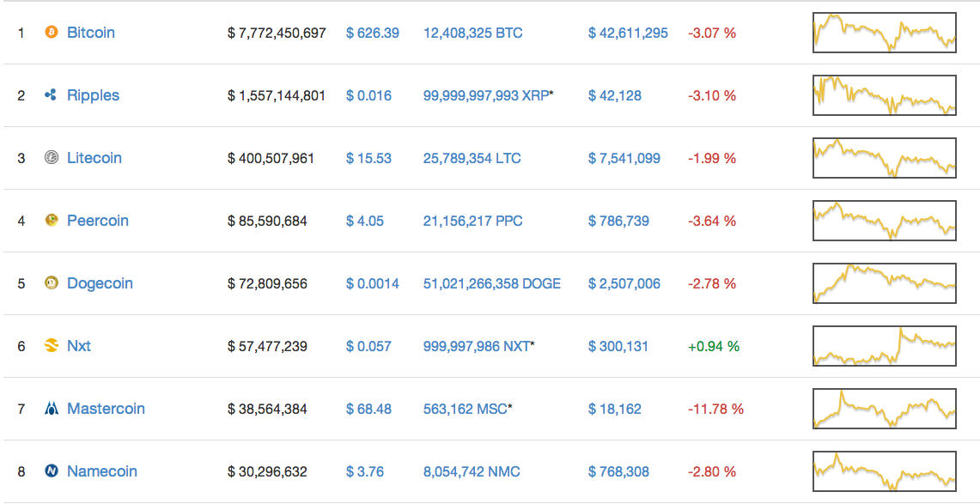The width and height of the screenshot is (980, 504).
Task: View the Dogecoin price sparkline chart
Action: 885,283
